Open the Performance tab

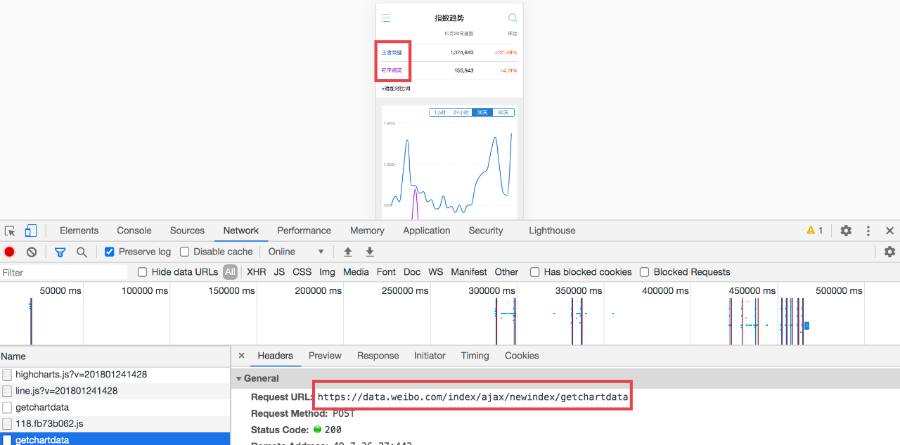(x=304, y=231)
